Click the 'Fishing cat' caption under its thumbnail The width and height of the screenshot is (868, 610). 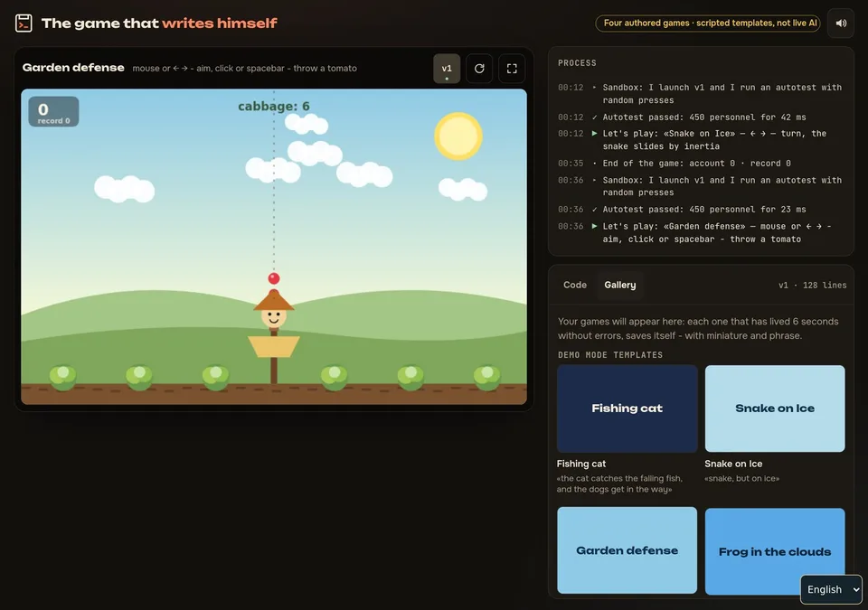click(x=581, y=464)
